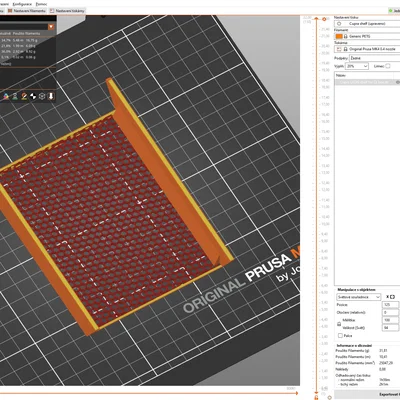
Task: Enable the Palce checkbox
Action: coord(340,336)
